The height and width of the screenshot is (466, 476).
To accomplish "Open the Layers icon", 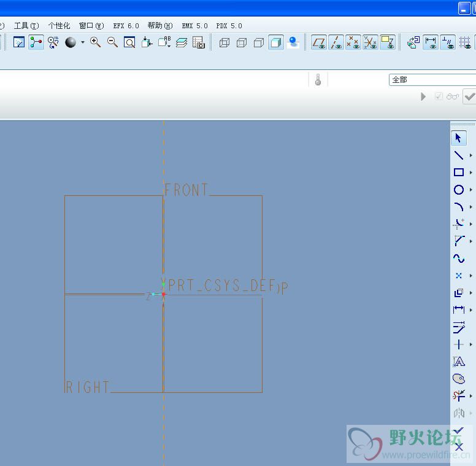I will pos(182,42).
